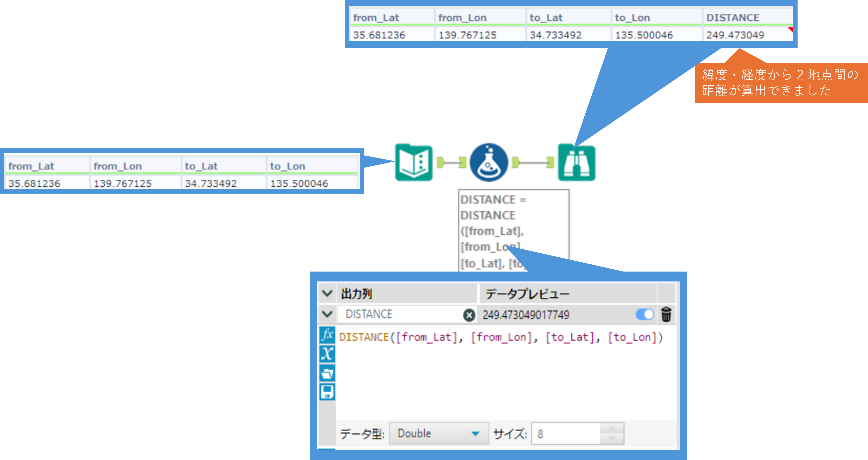Open the Double data type dropdown
This screenshot has width=868, height=460.
[439, 433]
